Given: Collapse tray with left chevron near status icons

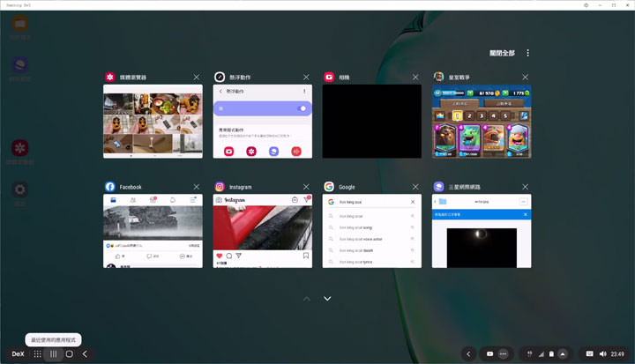Looking at the screenshot, I should coord(468,354).
